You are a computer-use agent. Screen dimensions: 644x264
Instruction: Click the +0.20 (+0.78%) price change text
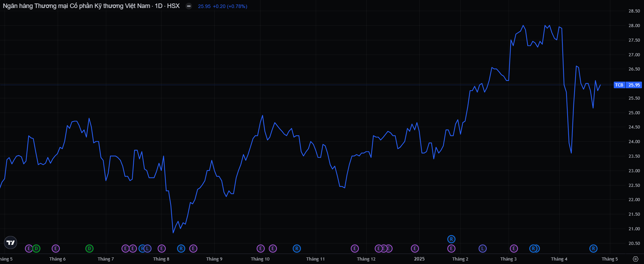coord(230,6)
